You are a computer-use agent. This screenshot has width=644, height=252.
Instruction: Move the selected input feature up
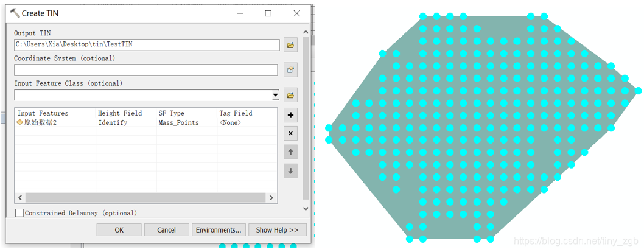click(290, 152)
